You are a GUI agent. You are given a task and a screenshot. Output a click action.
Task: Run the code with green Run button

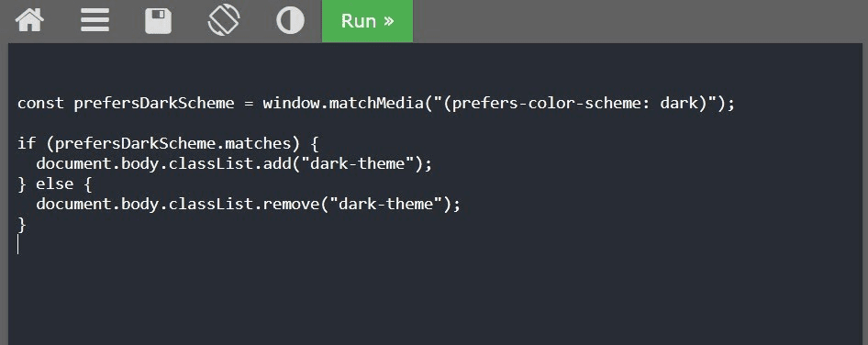pyautogui.click(x=368, y=21)
